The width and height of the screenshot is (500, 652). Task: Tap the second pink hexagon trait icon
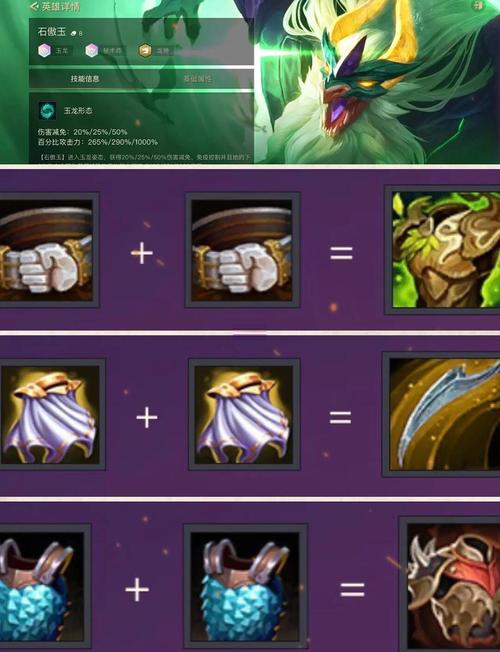point(92,51)
